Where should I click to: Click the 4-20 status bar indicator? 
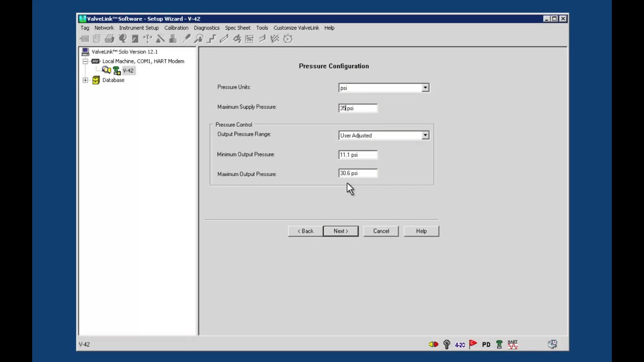[x=460, y=345]
